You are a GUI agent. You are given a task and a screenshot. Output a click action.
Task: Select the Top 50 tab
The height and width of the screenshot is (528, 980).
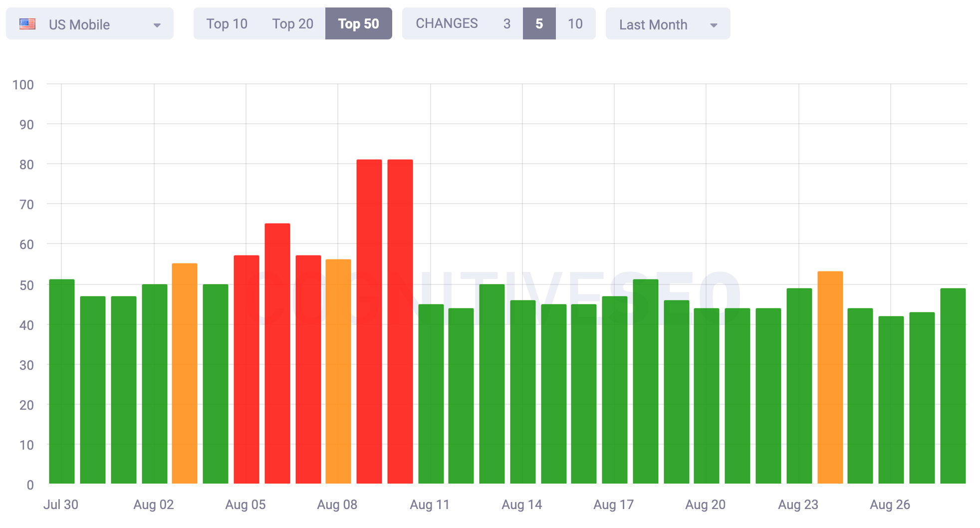pyautogui.click(x=359, y=23)
